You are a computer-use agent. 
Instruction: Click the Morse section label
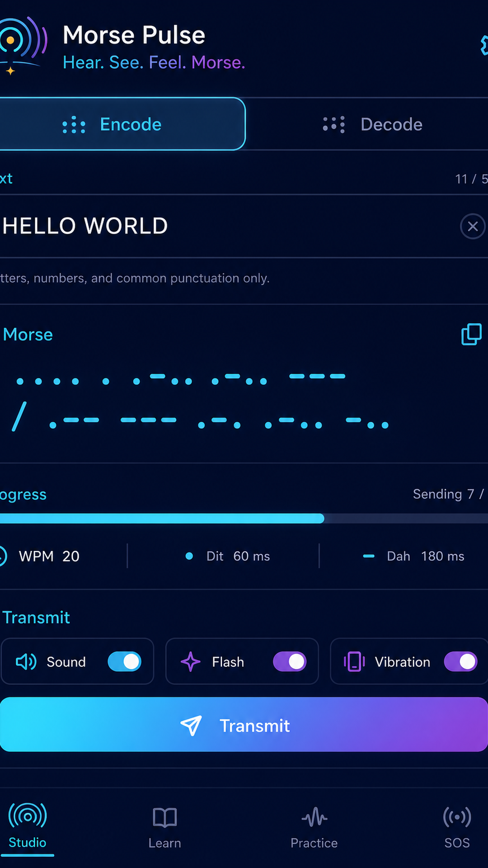28,335
